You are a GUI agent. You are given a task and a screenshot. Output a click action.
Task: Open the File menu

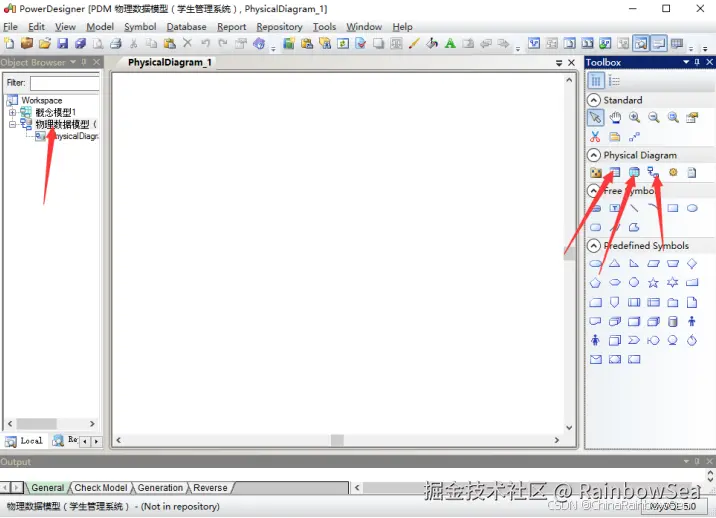pyautogui.click(x=10, y=26)
